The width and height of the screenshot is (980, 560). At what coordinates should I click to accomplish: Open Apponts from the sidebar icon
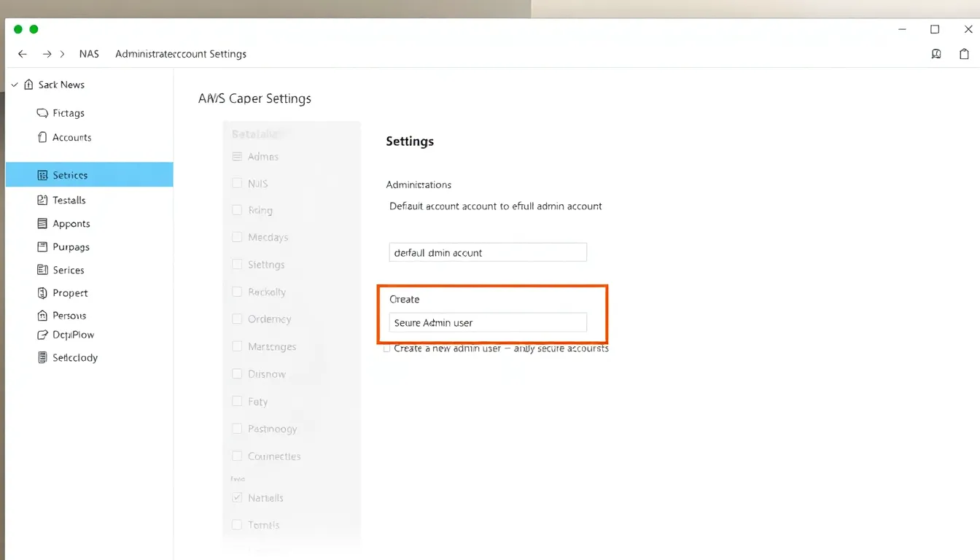42,224
